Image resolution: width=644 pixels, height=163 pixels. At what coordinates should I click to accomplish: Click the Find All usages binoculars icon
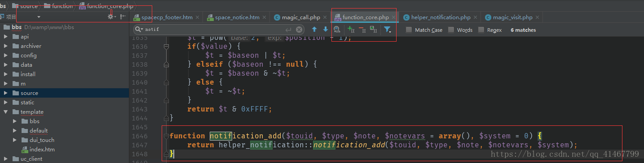point(337,30)
